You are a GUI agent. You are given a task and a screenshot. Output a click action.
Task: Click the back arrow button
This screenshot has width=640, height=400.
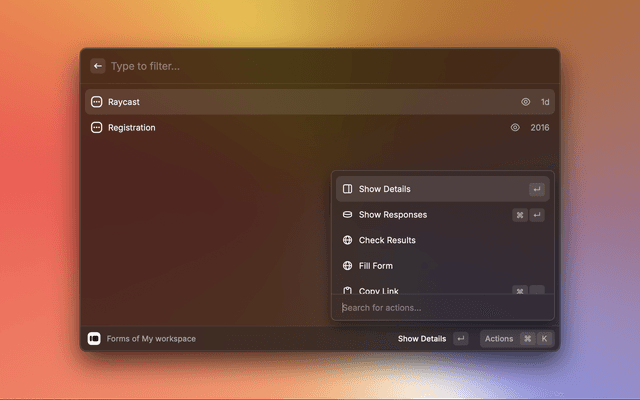[x=98, y=66]
